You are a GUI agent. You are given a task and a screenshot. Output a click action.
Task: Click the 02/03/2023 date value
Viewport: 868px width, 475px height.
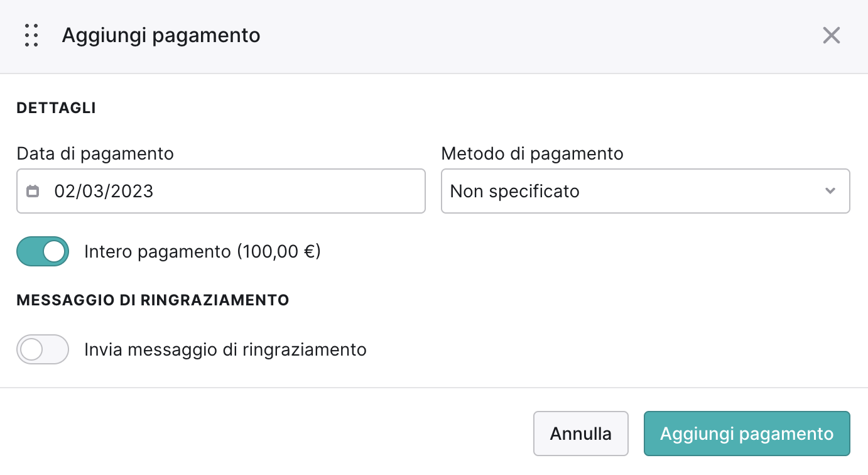104,191
